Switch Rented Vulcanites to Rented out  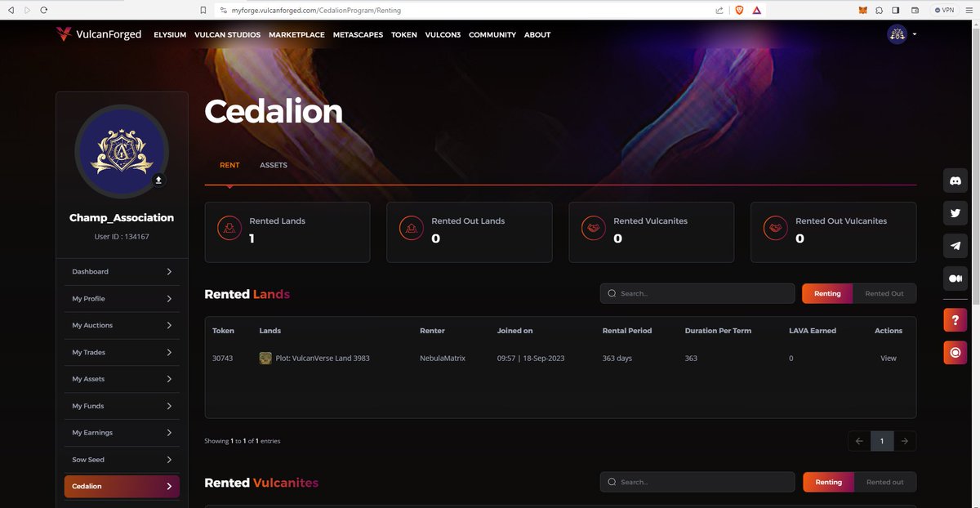[x=885, y=482]
